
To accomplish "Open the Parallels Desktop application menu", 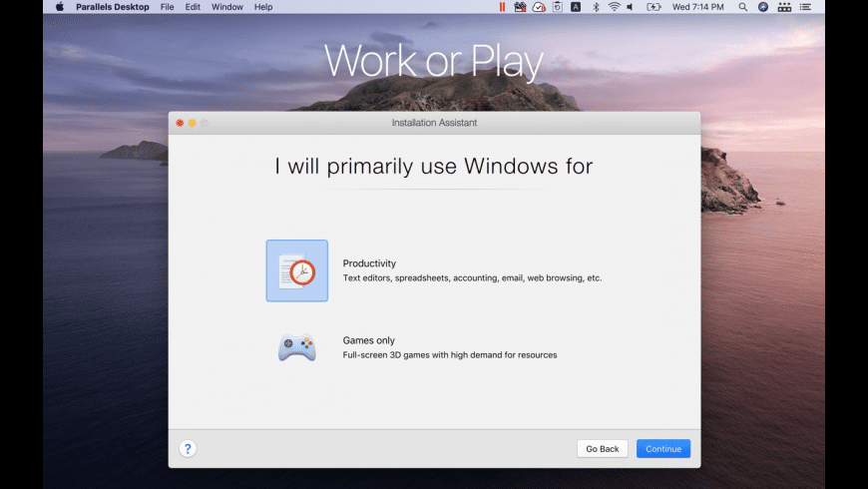I will click(x=113, y=7).
